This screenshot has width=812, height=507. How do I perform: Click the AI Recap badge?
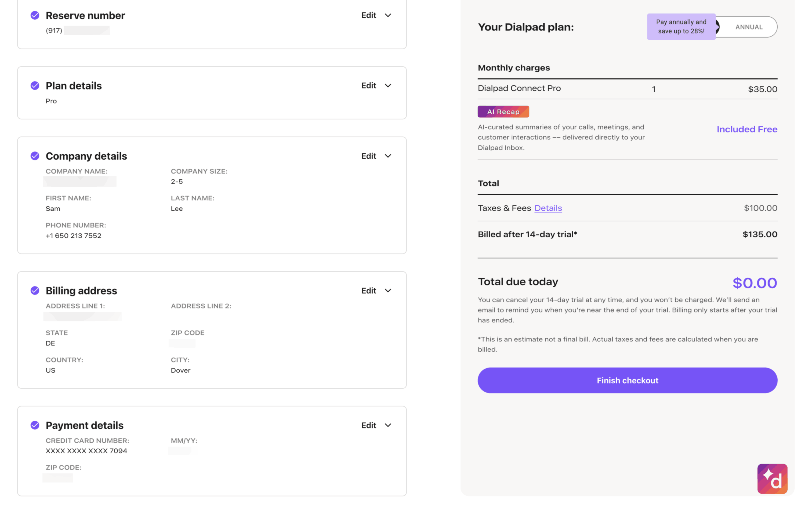(503, 112)
